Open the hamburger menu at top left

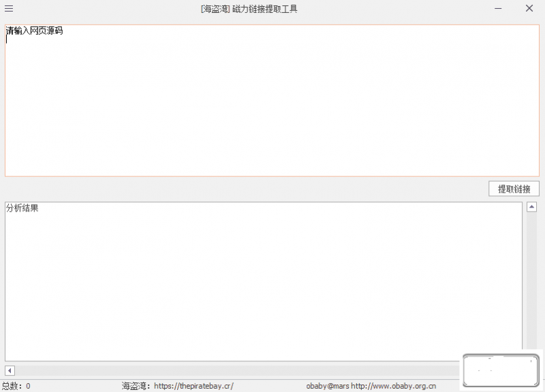point(9,8)
